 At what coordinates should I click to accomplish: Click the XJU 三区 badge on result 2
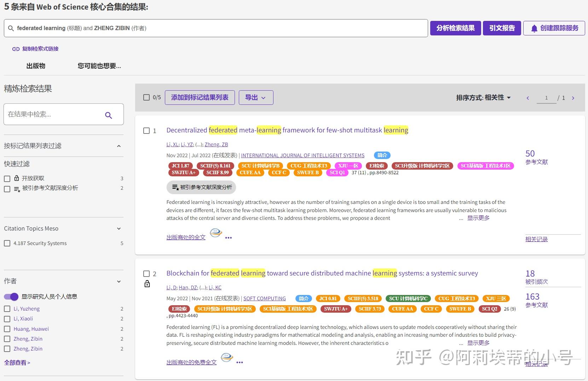coord(496,298)
